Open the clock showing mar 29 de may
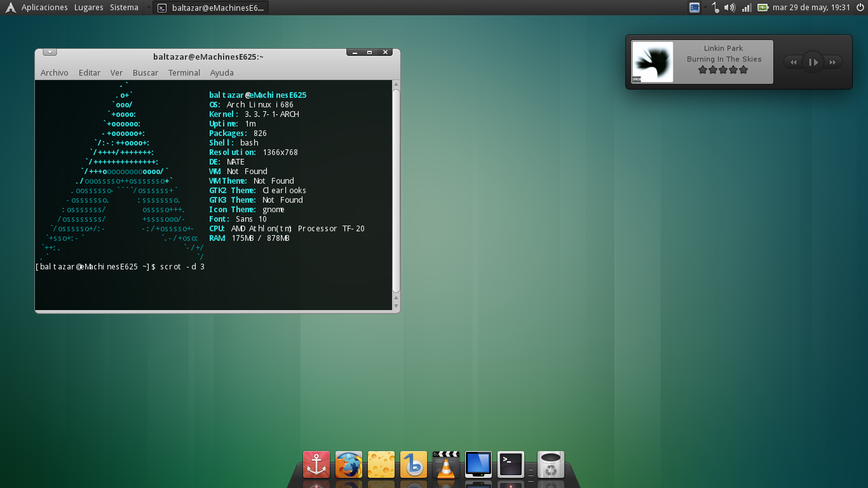Screen dimensions: 868x488 tap(811, 8)
